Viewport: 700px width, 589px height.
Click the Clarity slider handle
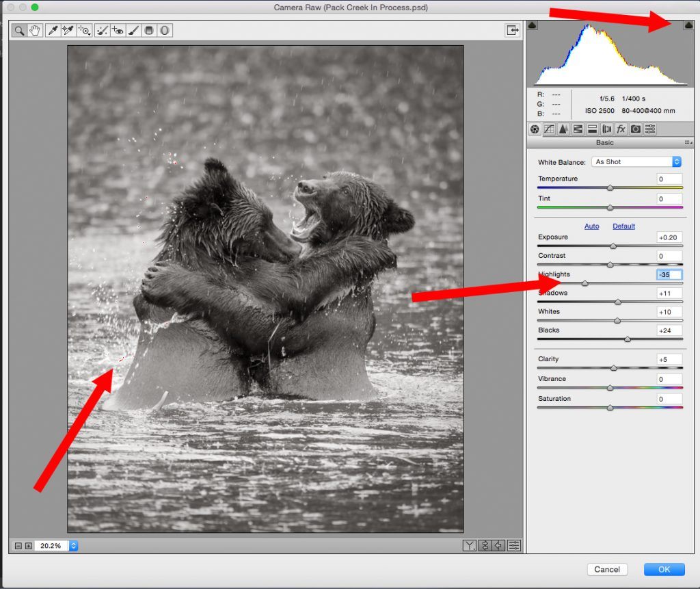614,368
